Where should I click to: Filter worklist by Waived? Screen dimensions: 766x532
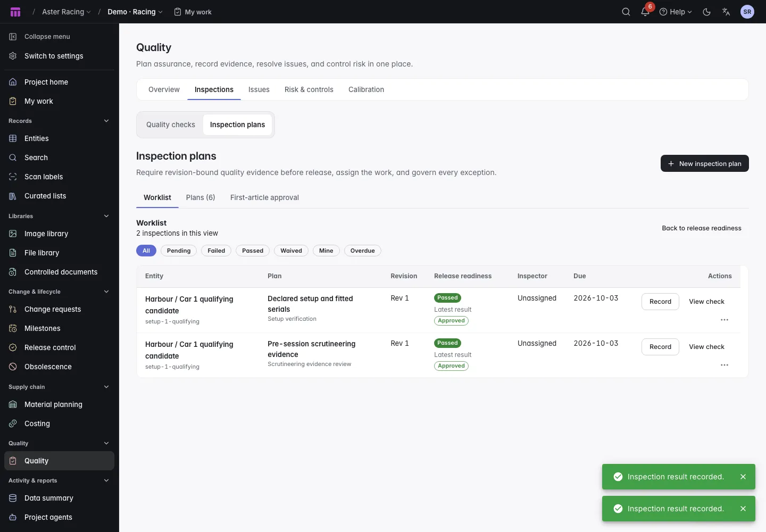[291, 251]
